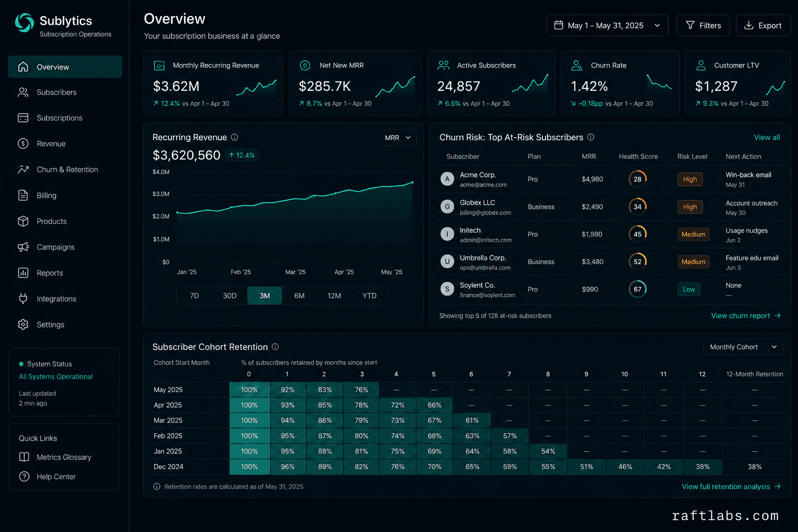Click the Reports chart icon

[x=23, y=273]
